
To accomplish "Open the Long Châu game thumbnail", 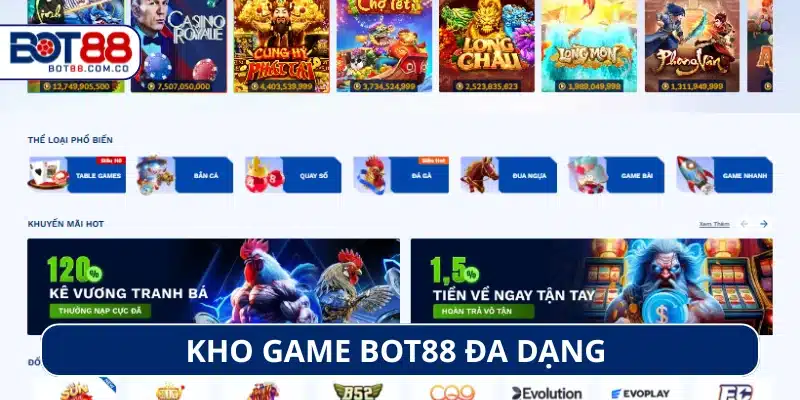I will (487, 46).
